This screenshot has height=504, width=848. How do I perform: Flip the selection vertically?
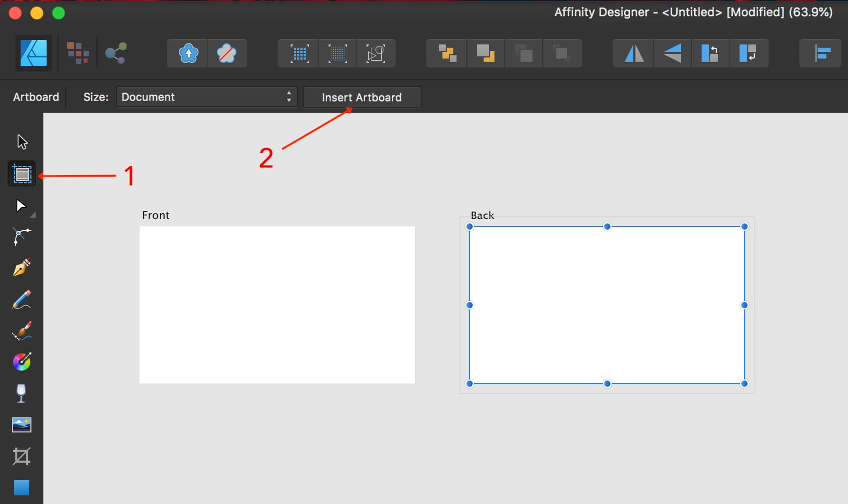pyautogui.click(x=672, y=53)
